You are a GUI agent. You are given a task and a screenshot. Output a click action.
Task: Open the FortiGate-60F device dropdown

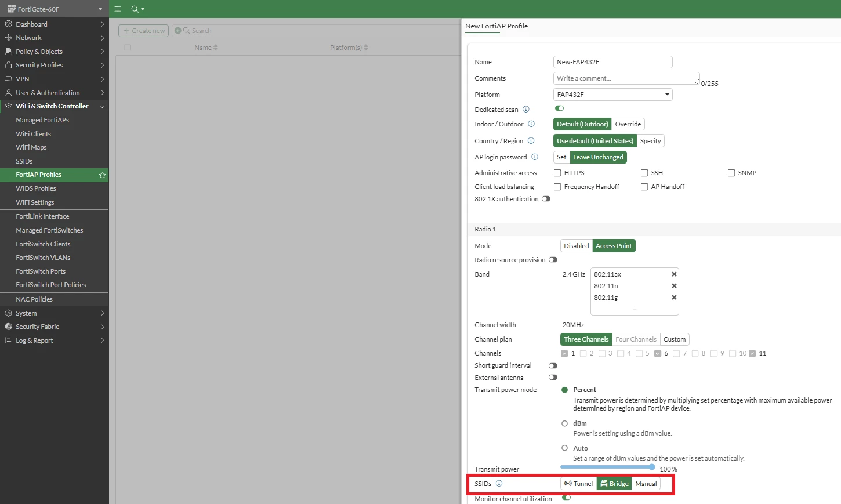click(x=54, y=9)
